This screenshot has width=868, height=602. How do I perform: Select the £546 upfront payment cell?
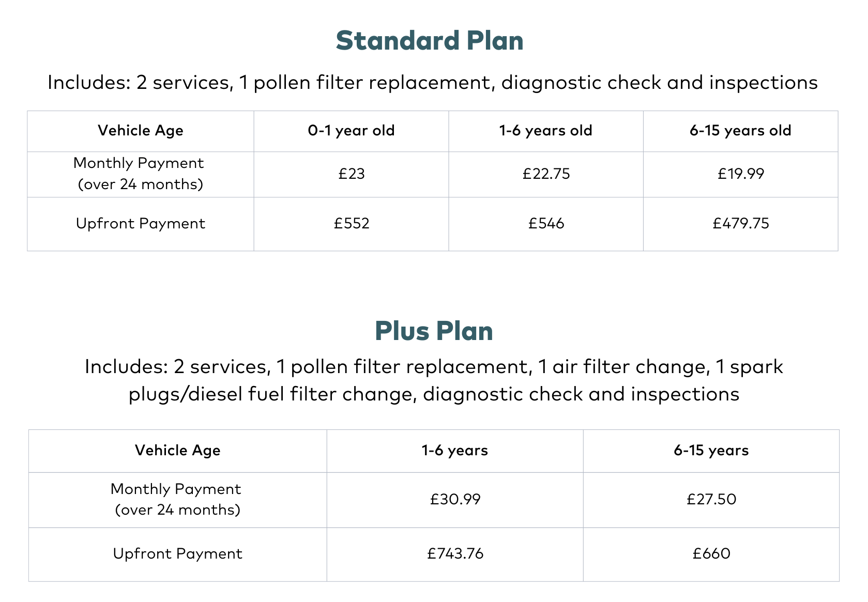pos(546,224)
